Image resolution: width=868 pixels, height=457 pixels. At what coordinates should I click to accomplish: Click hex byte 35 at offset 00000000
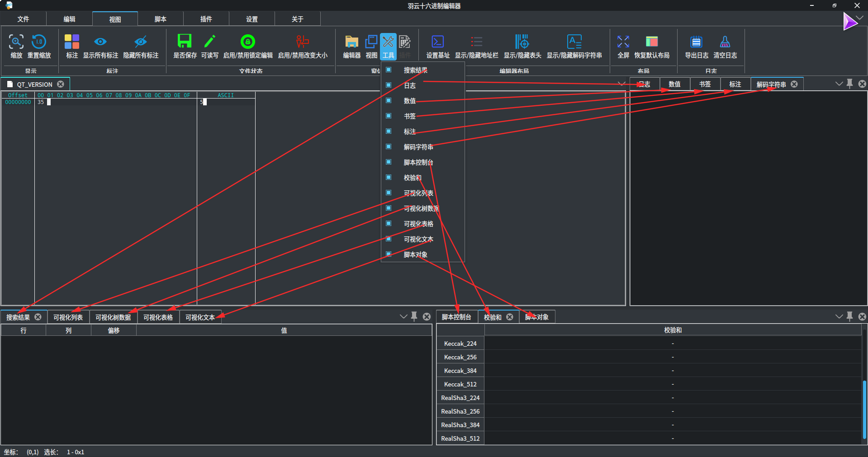[41, 102]
